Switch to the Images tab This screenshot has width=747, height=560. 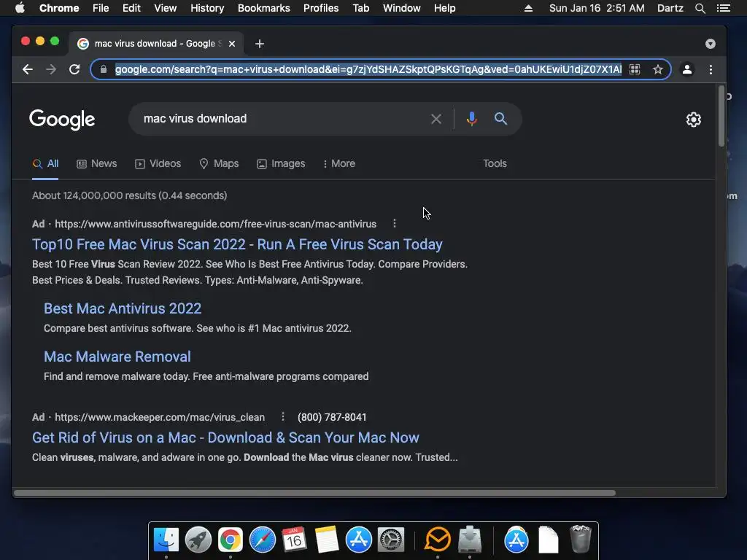[281, 164]
